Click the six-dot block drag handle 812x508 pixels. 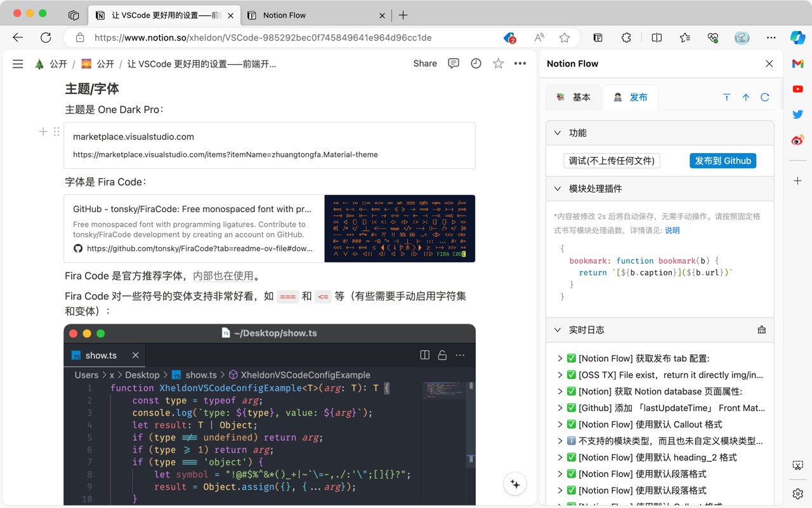point(56,131)
